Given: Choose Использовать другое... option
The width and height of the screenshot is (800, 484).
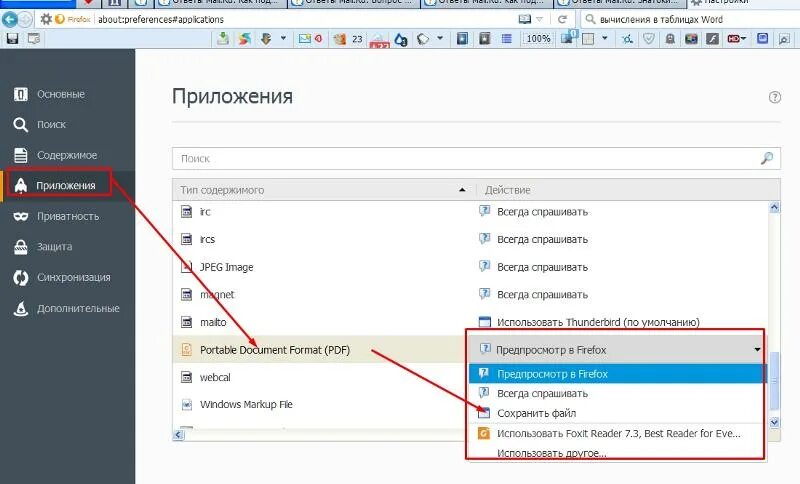Looking at the screenshot, I should tap(616, 453).
